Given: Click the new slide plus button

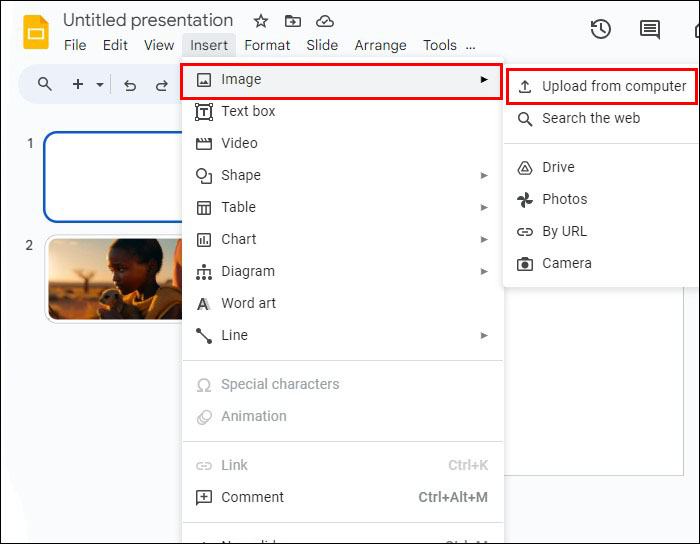Looking at the screenshot, I should [x=78, y=85].
